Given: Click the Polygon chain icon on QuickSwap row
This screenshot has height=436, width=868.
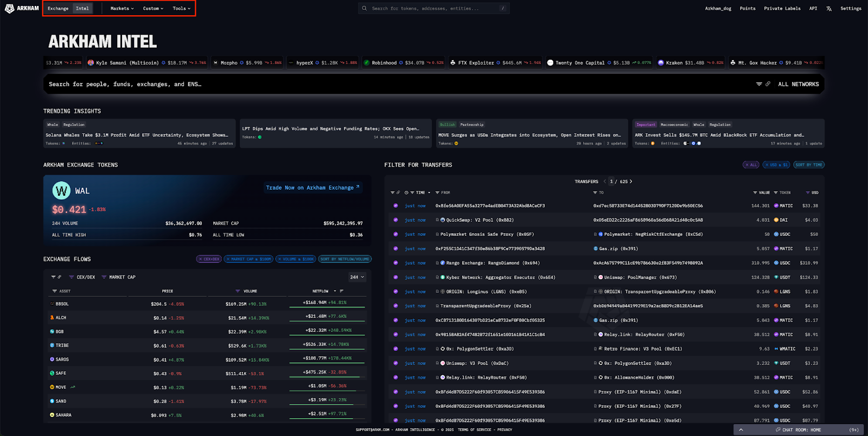Looking at the screenshot, I should pyautogui.click(x=395, y=220).
